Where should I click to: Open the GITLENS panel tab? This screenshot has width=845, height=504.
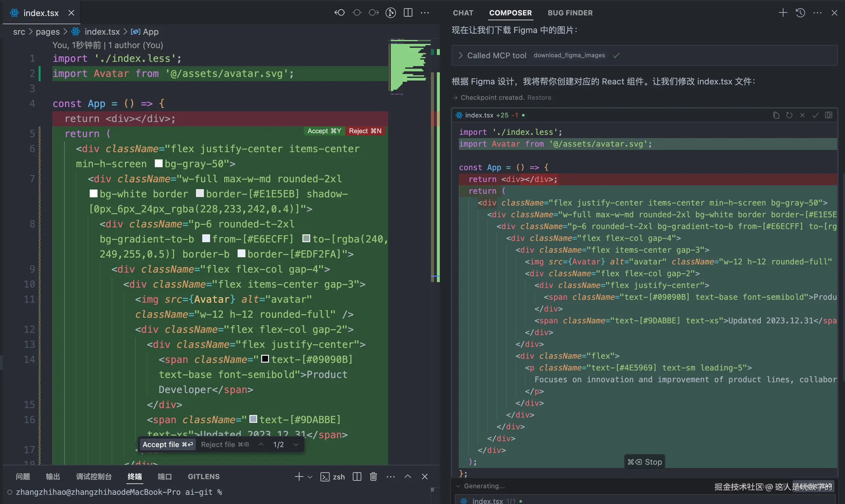(x=204, y=477)
